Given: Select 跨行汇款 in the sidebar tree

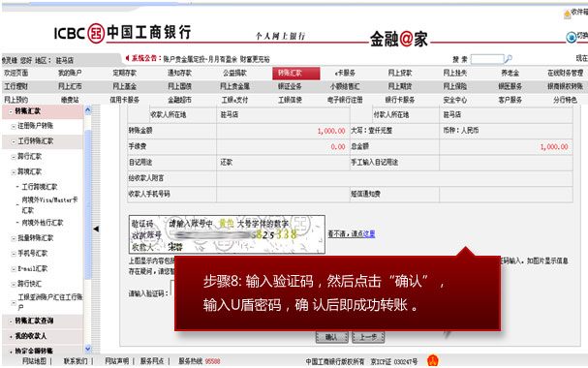Looking at the screenshot, I should (29, 156).
